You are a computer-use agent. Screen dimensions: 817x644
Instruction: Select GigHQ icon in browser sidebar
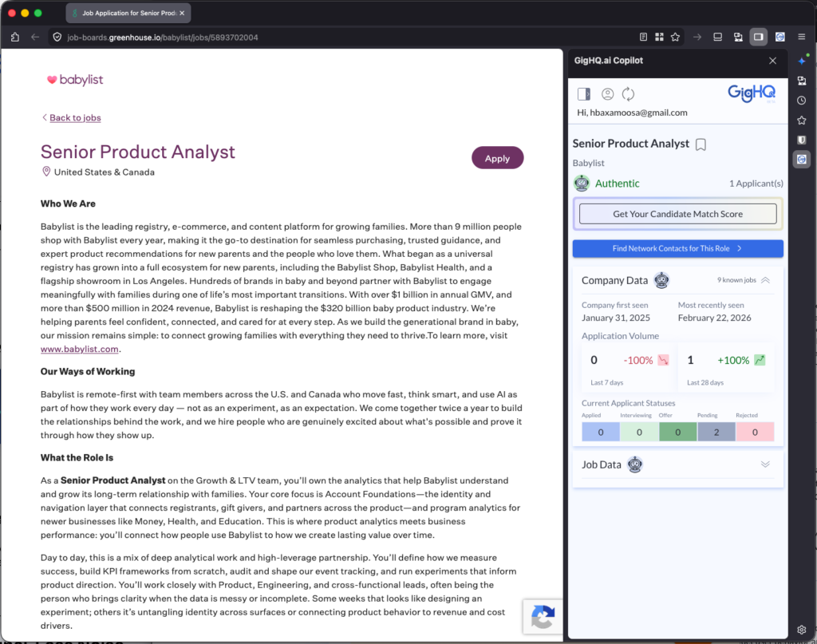coord(801,160)
